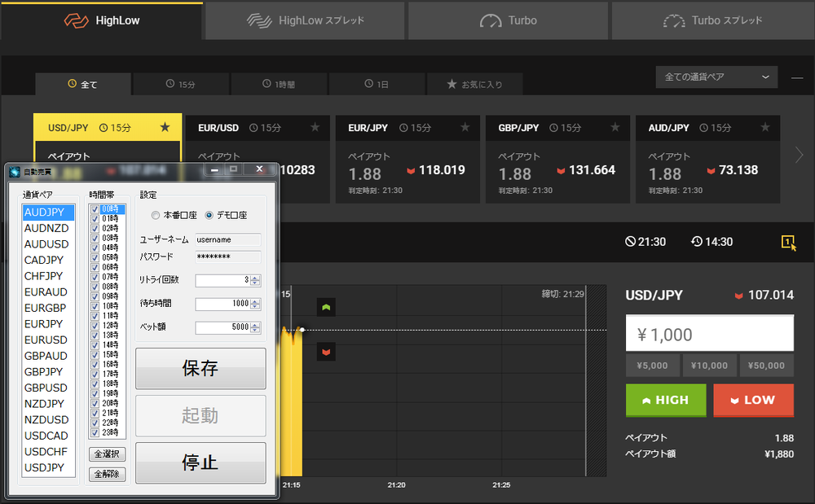815x504 pixels.
Task: Open the 全ての通貨ペア dropdown
Action: coord(716,77)
